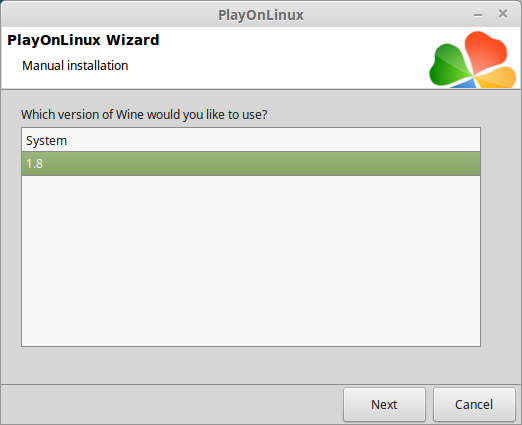522x425 pixels.
Task: Click gray margin right of version list
Action: click(501, 237)
